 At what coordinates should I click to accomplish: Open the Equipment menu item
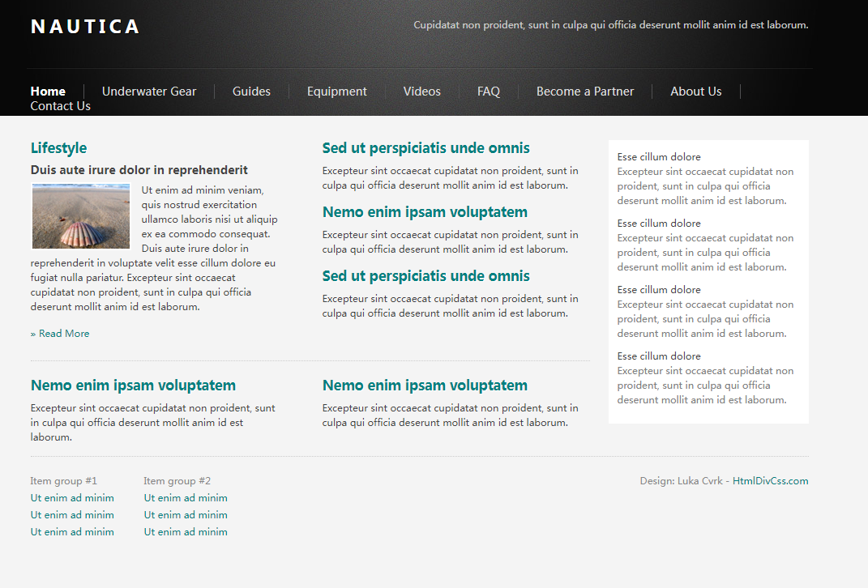pos(336,92)
